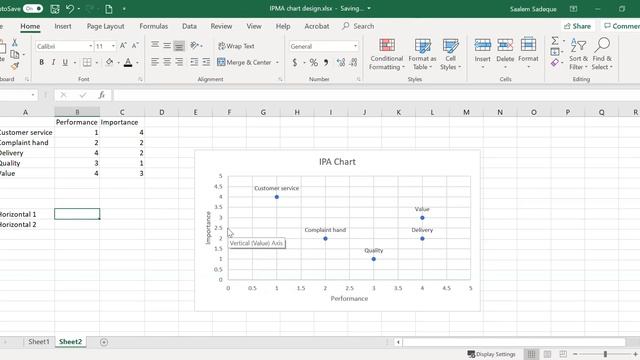Open the General number format dropdown
640x360 pixels.
click(x=355, y=46)
